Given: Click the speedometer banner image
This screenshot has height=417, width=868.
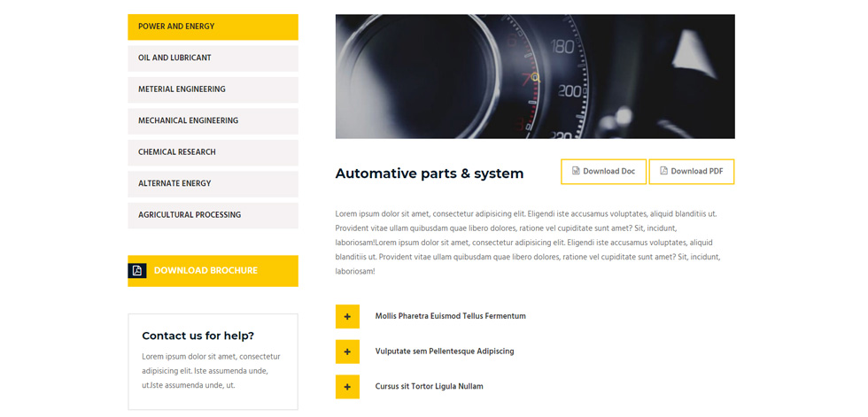Looking at the screenshot, I should click(x=535, y=76).
